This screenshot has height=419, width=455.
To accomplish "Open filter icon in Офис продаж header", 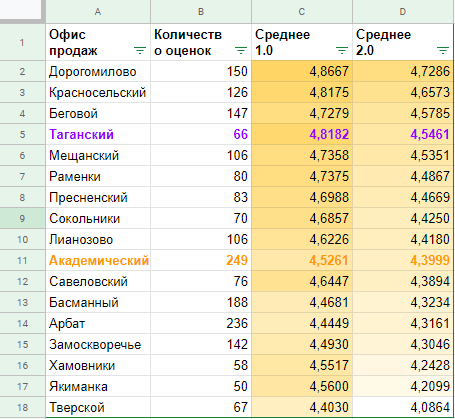I will (140, 51).
